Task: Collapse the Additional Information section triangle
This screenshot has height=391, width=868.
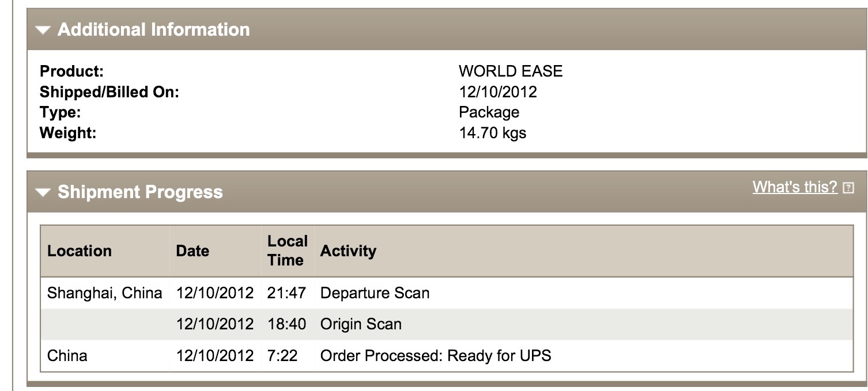Action: point(43,30)
